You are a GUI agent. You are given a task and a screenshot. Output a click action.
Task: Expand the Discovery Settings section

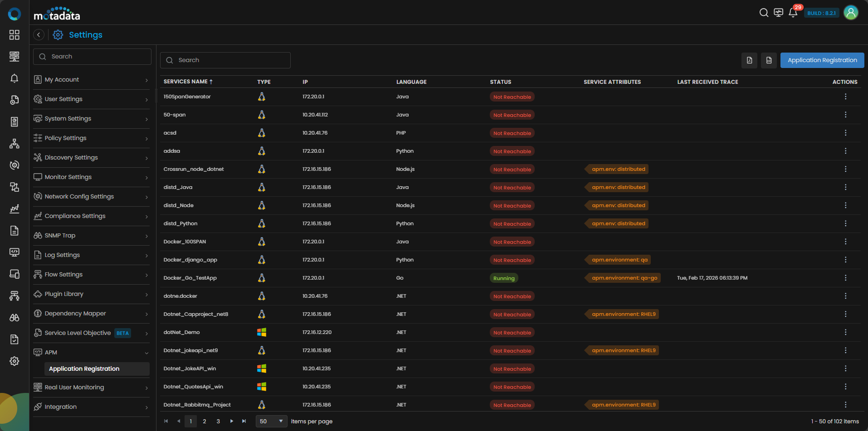pos(91,158)
